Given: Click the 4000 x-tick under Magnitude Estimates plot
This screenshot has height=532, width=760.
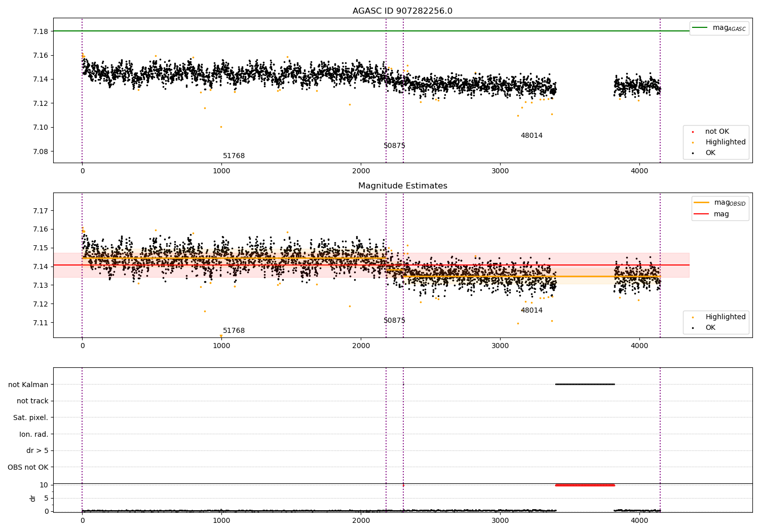Looking at the screenshot, I should click(x=639, y=346).
